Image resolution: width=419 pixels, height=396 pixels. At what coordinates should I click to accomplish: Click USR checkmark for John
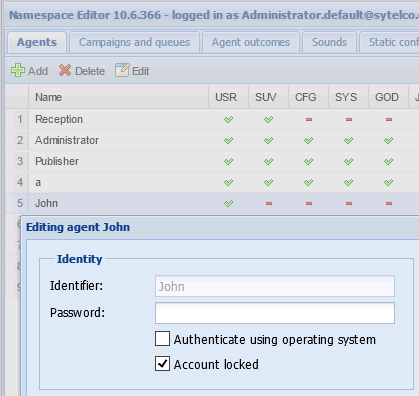(x=228, y=203)
